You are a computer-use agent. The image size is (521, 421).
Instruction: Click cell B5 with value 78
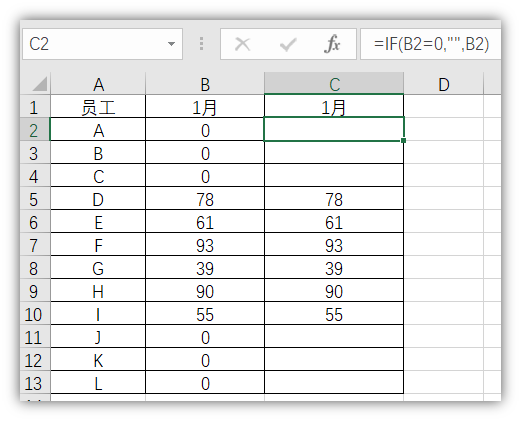[x=205, y=199]
